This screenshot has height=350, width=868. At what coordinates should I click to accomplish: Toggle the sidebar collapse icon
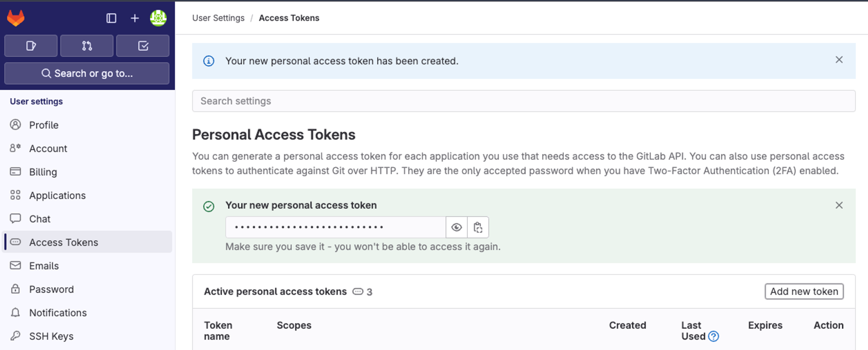pyautogui.click(x=111, y=18)
